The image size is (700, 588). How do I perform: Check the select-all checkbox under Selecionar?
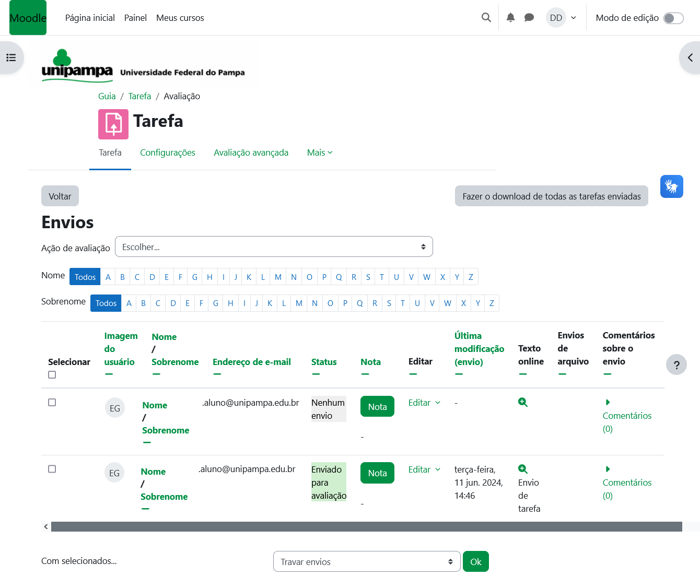pos(52,375)
